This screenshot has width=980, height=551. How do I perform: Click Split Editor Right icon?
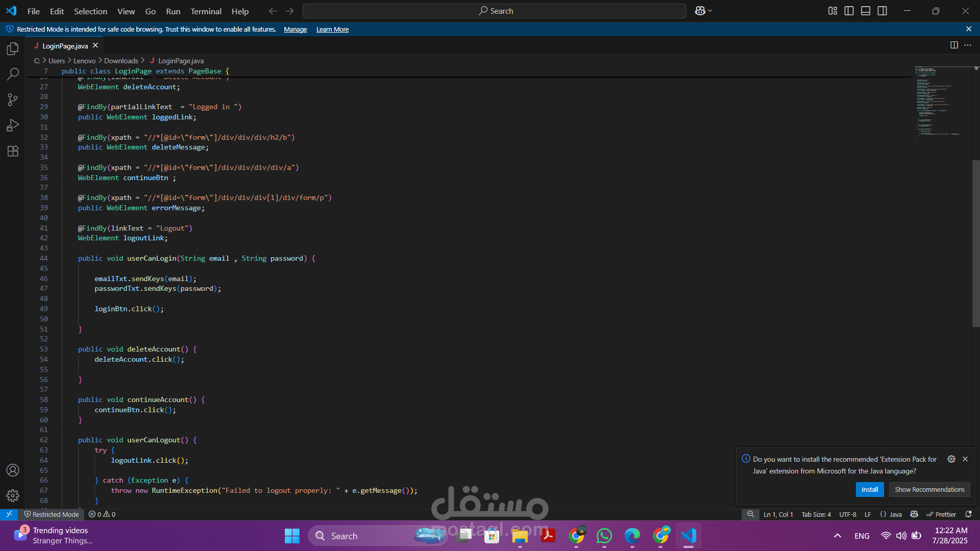click(x=954, y=45)
